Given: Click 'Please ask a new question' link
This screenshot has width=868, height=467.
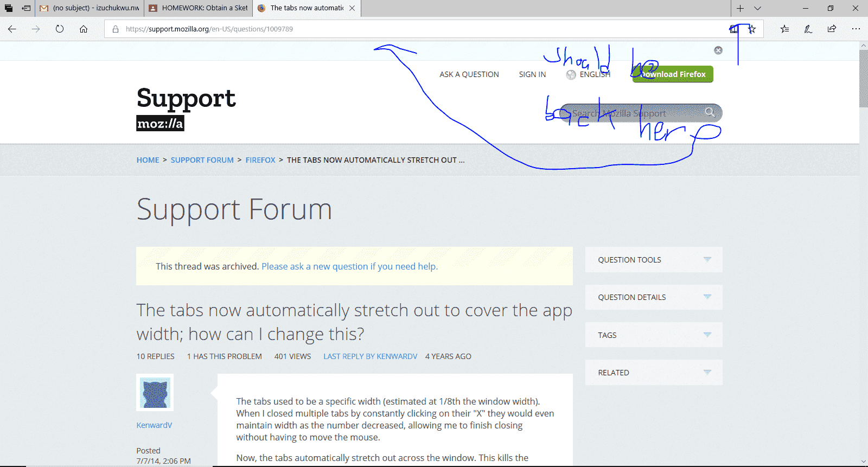Looking at the screenshot, I should point(349,266).
